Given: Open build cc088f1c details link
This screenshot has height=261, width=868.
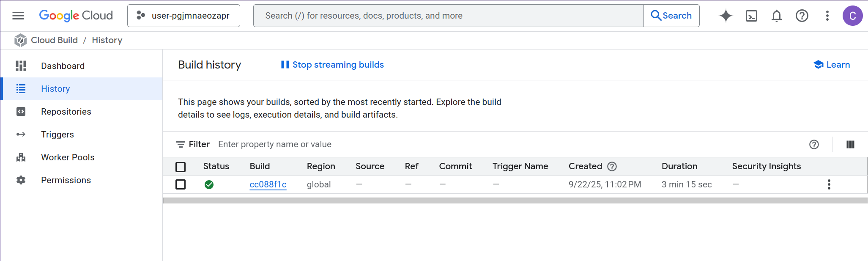Looking at the screenshot, I should click(268, 184).
